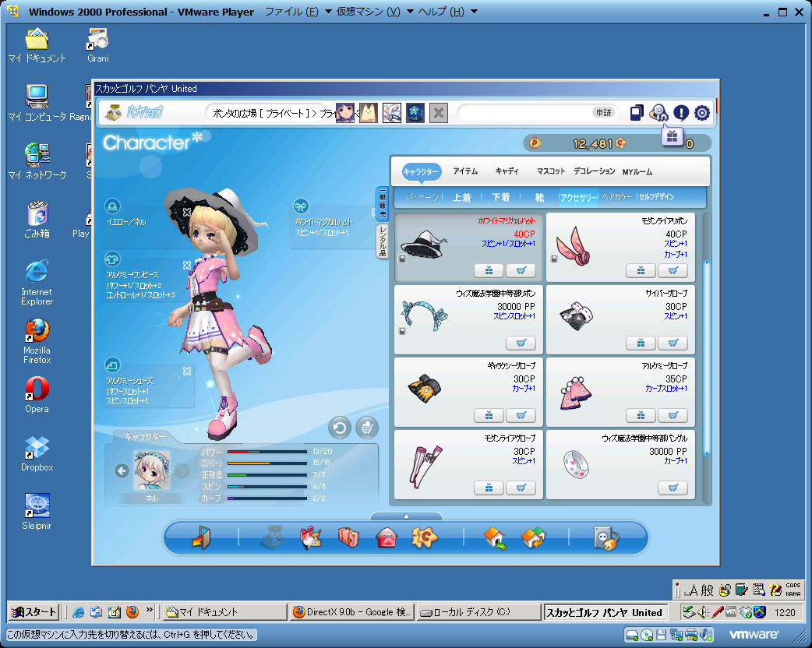
Task: Click the ネル character portrait thumbnail
Action: click(152, 470)
